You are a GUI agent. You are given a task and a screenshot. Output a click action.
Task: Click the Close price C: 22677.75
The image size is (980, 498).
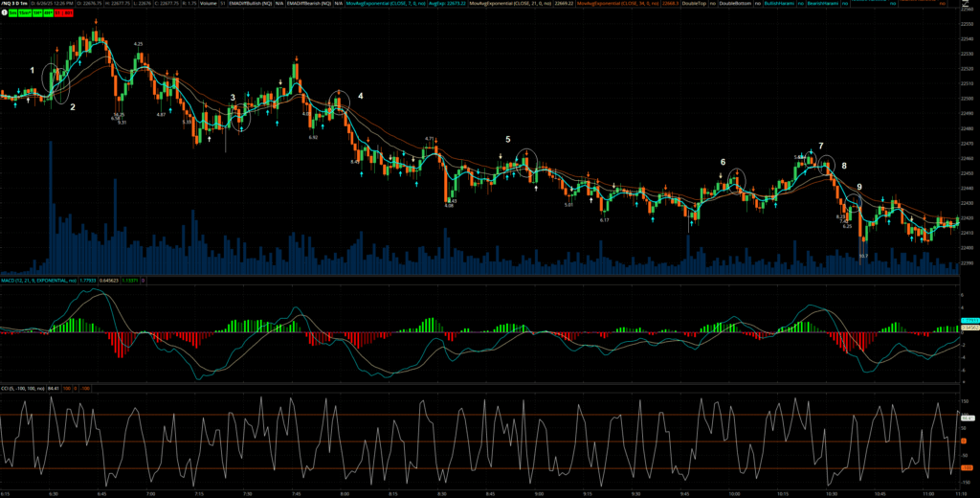point(167,3)
